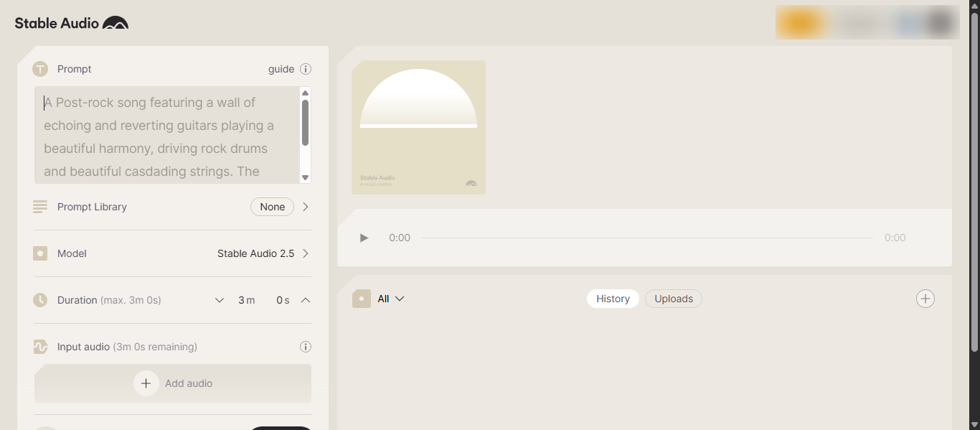Switch to the Uploads tab
Image resolution: width=980 pixels, height=430 pixels.
coord(674,299)
